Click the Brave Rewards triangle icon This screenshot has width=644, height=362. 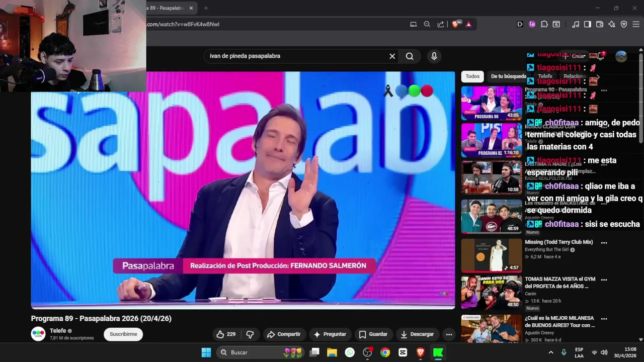click(x=468, y=24)
